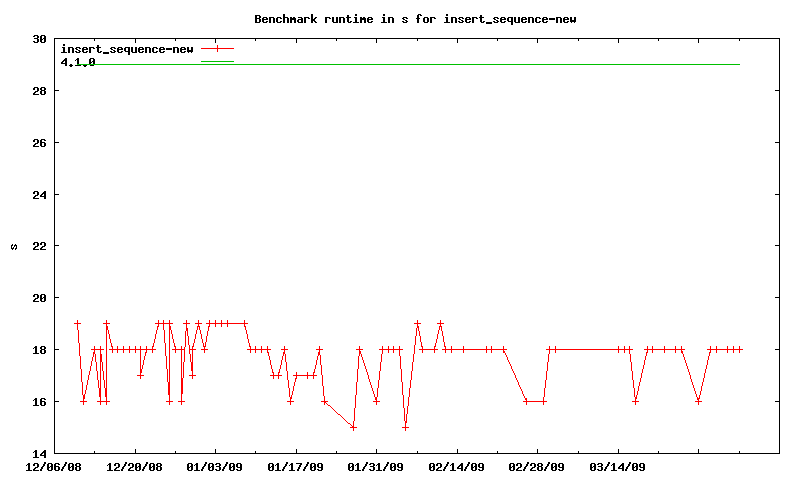Click the red legend line sample
This screenshot has height=480, width=800.
tap(217, 48)
